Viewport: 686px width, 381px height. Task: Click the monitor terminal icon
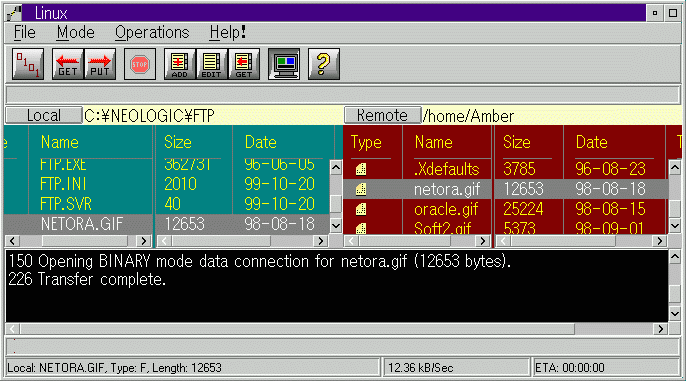point(284,64)
